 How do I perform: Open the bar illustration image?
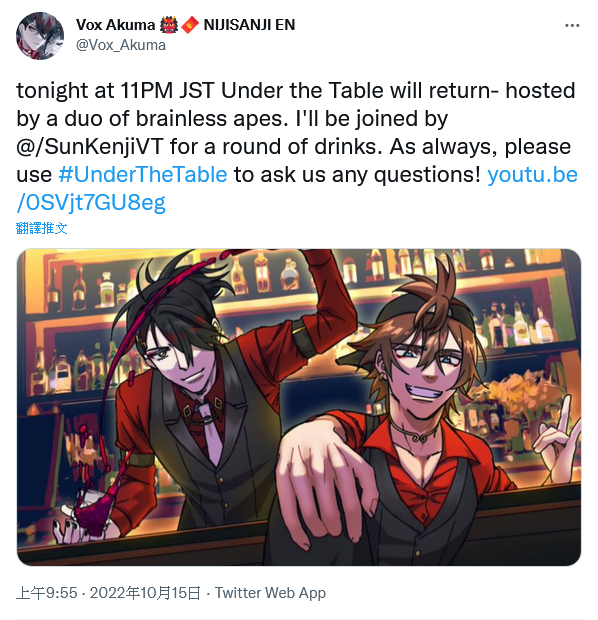pyautogui.click(x=299, y=407)
